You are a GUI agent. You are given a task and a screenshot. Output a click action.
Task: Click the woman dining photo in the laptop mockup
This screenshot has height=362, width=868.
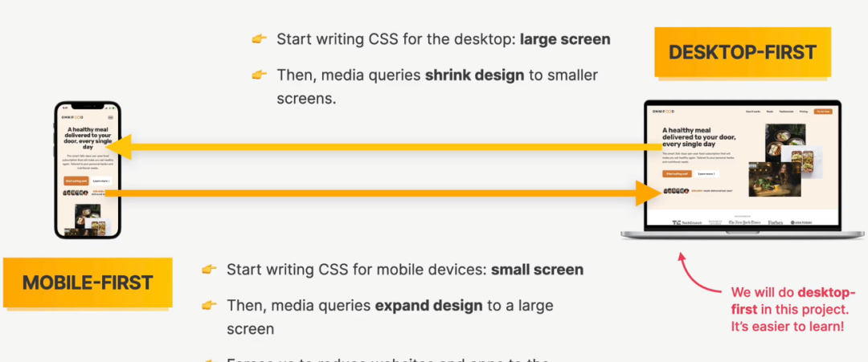point(775,179)
